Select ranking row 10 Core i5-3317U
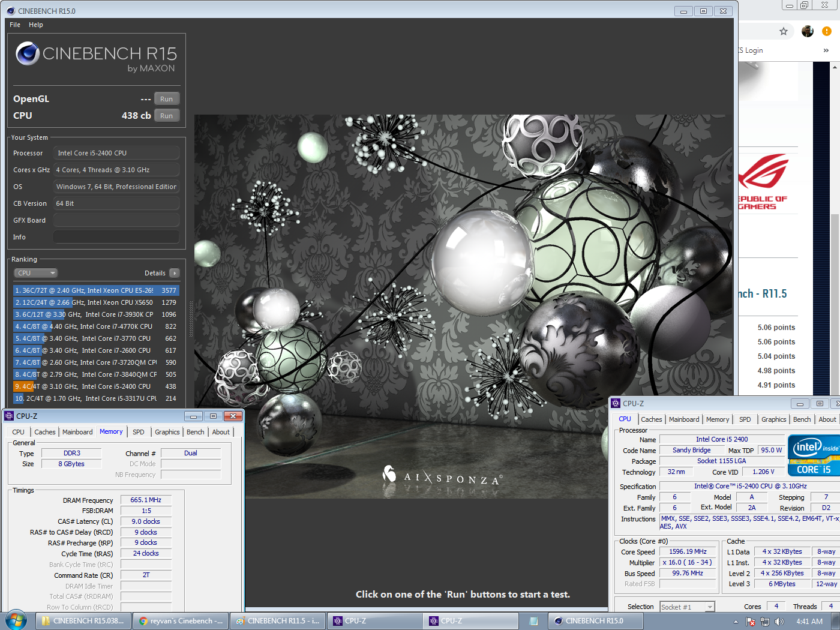Viewport: 840px width, 630px height. (96, 398)
